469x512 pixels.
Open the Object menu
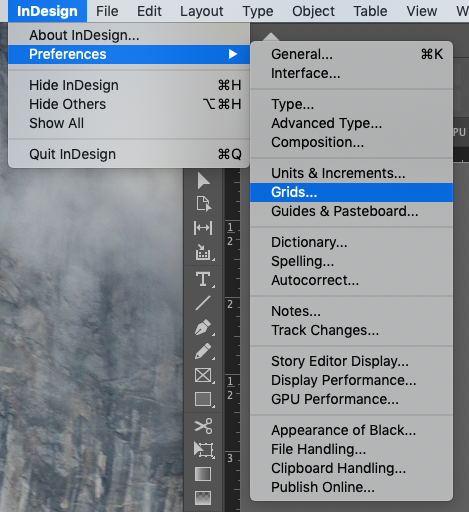(313, 11)
